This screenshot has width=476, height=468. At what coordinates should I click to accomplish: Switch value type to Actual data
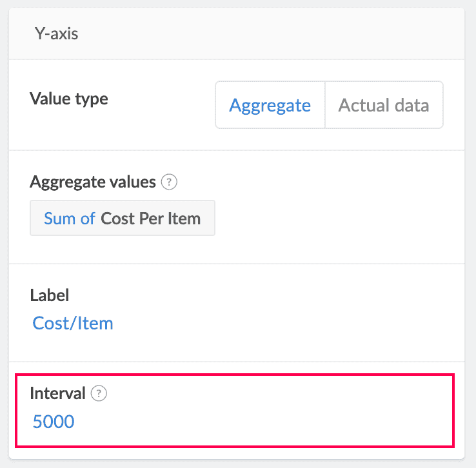pos(384,105)
